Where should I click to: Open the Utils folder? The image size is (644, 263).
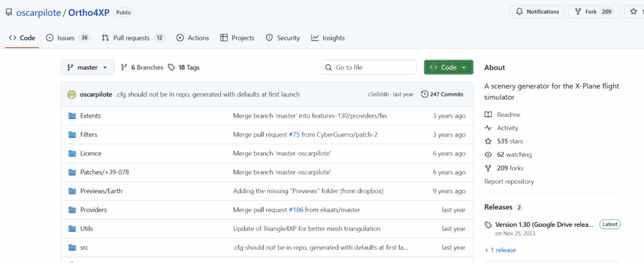coord(87,228)
